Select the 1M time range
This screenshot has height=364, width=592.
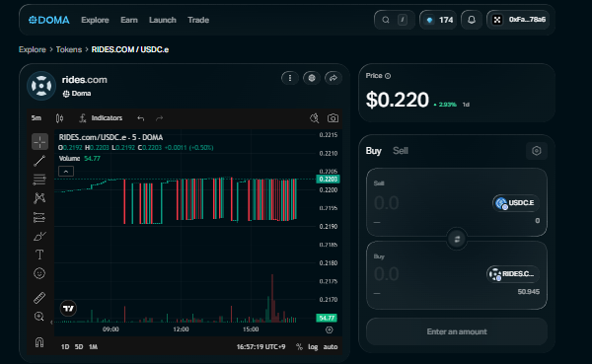click(x=94, y=346)
